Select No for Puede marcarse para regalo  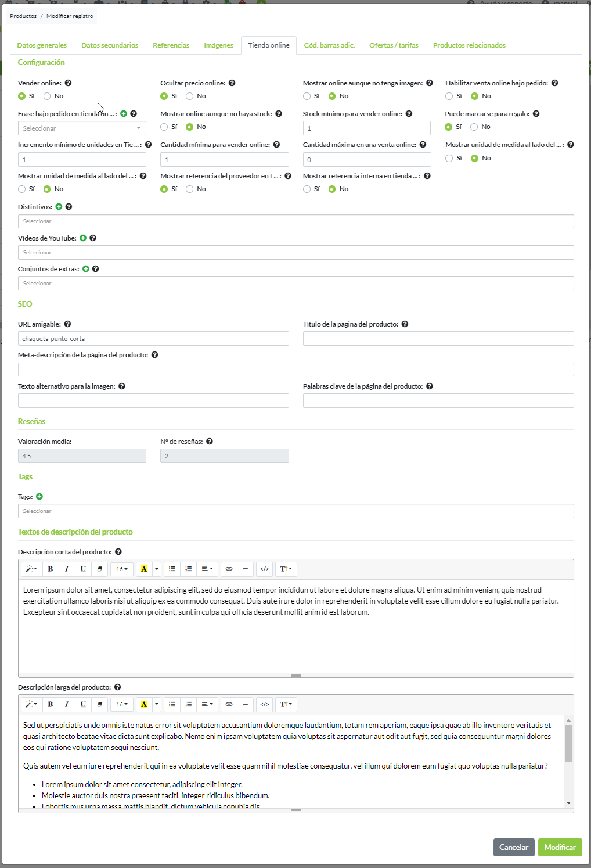pos(474,127)
